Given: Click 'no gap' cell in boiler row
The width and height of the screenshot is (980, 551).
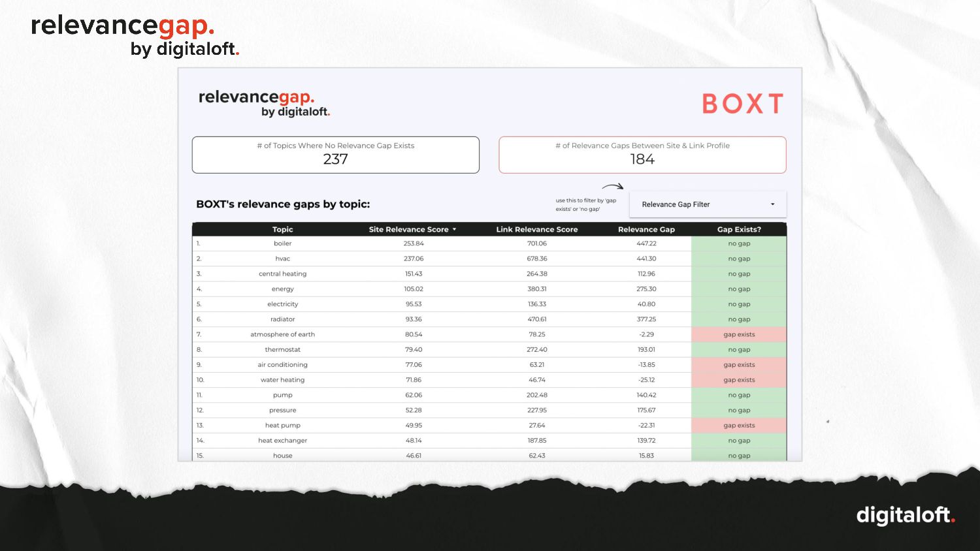Looking at the screenshot, I should [739, 244].
